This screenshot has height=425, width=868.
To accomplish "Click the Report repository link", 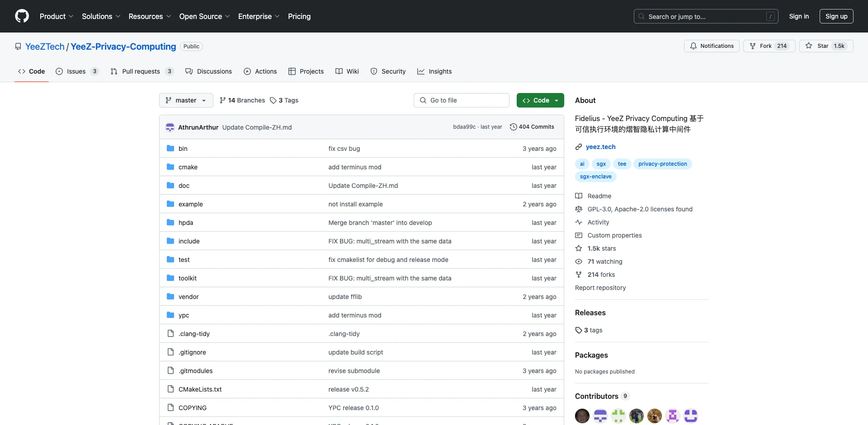I will point(600,288).
